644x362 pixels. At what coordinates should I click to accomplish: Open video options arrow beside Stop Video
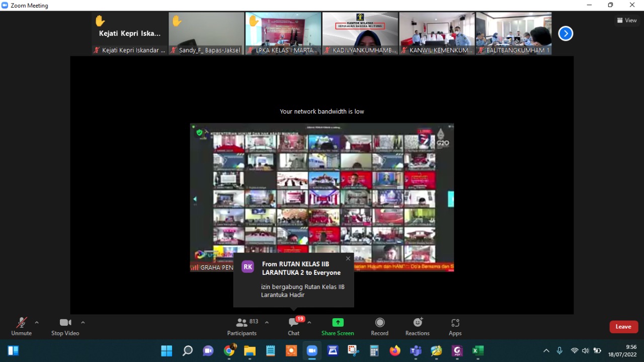click(x=83, y=322)
